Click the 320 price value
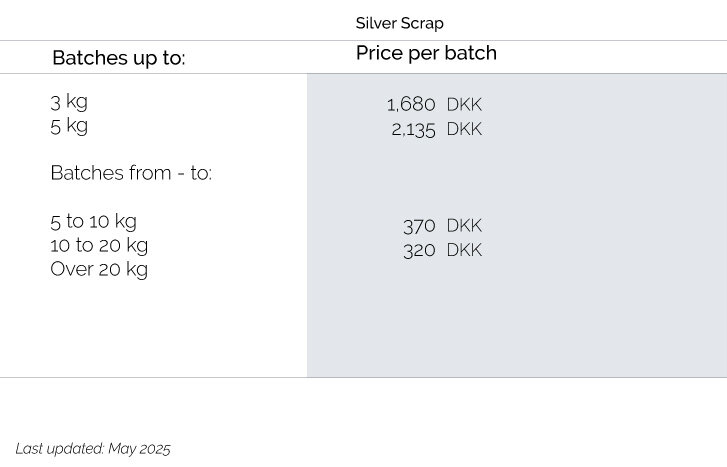 tap(419, 250)
